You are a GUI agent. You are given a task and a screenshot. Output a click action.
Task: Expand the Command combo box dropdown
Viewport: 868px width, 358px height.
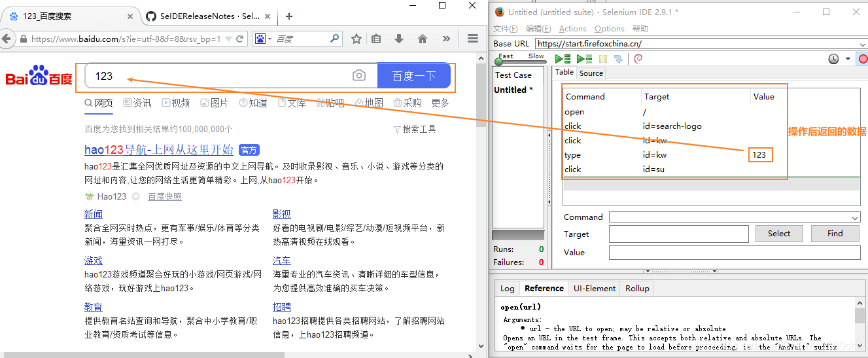coord(856,217)
